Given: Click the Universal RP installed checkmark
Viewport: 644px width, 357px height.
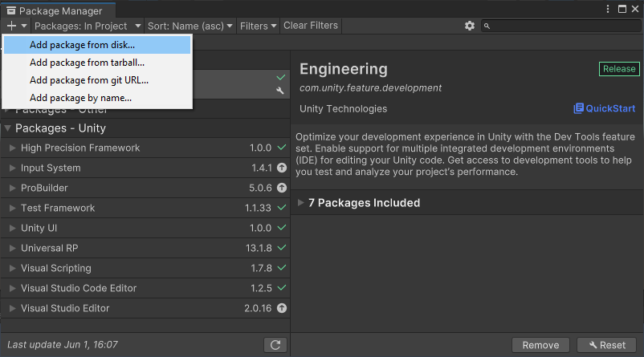Looking at the screenshot, I should pyautogui.click(x=282, y=247).
